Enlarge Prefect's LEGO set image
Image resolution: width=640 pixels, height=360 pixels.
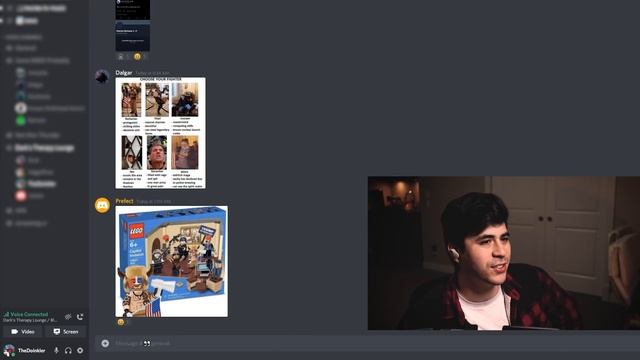tap(172, 261)
